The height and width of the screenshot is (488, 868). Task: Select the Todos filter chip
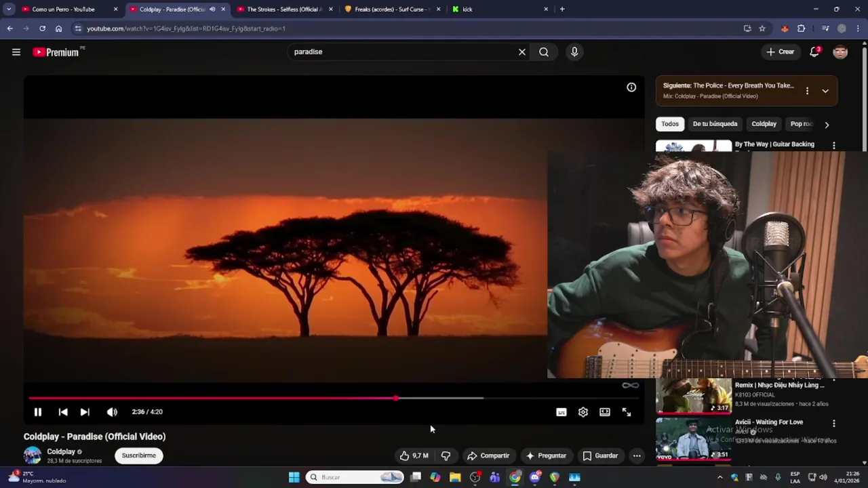click(x=670, y=124)
